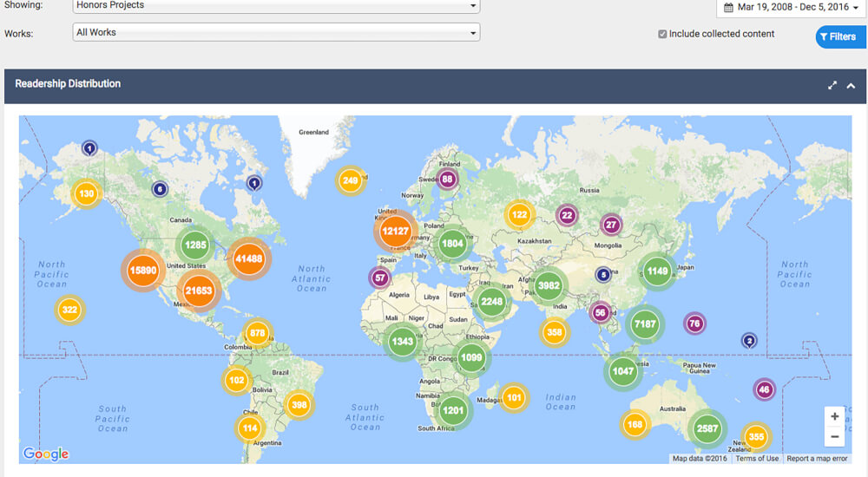Open the date range picker Mar 19, 2008 - Dec 5, 2016
The height and width of the screenshot is (477, 868).
point(792,7)
